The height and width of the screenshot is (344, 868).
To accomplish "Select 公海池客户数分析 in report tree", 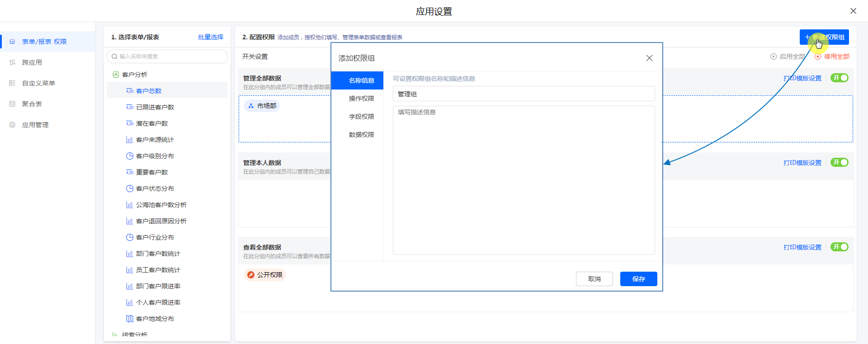I will click(161, 205).
